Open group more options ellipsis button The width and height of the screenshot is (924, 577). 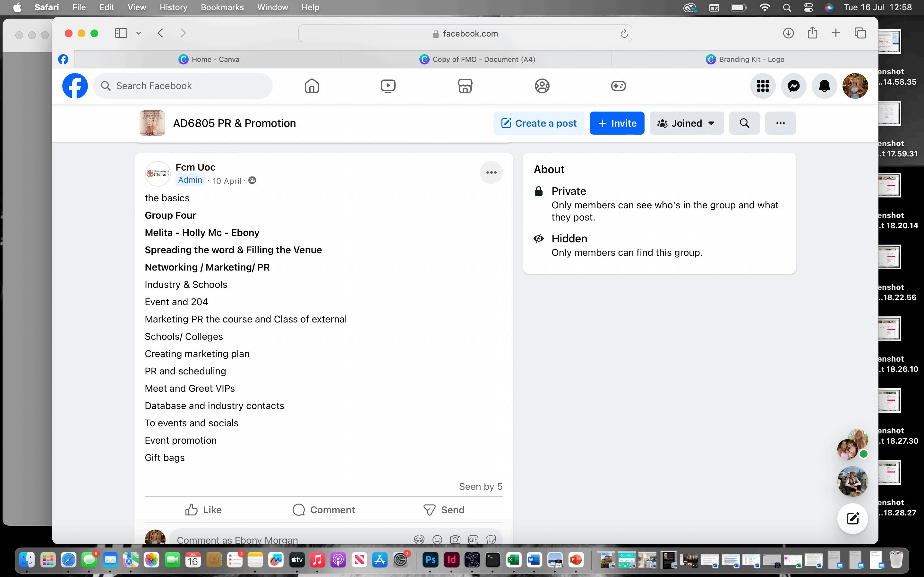tap(780, 123)
